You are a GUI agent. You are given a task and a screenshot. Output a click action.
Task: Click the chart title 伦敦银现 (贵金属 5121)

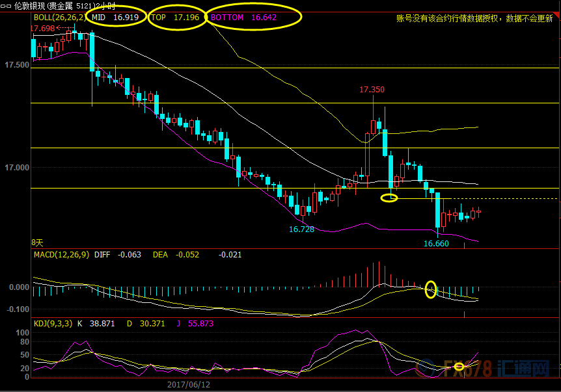pos(55,6)
